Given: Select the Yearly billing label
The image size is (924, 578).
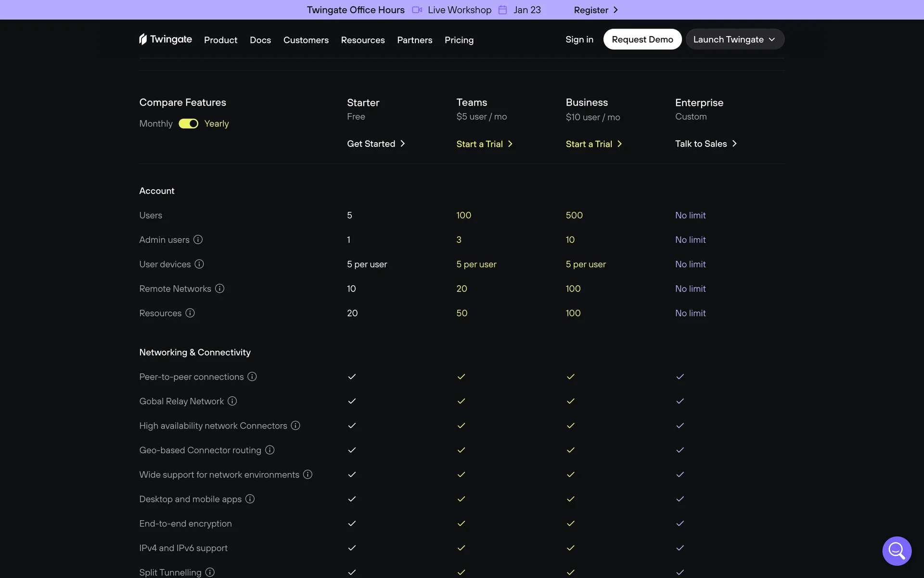Looking at the screenshot, I should tap(217, 124).
